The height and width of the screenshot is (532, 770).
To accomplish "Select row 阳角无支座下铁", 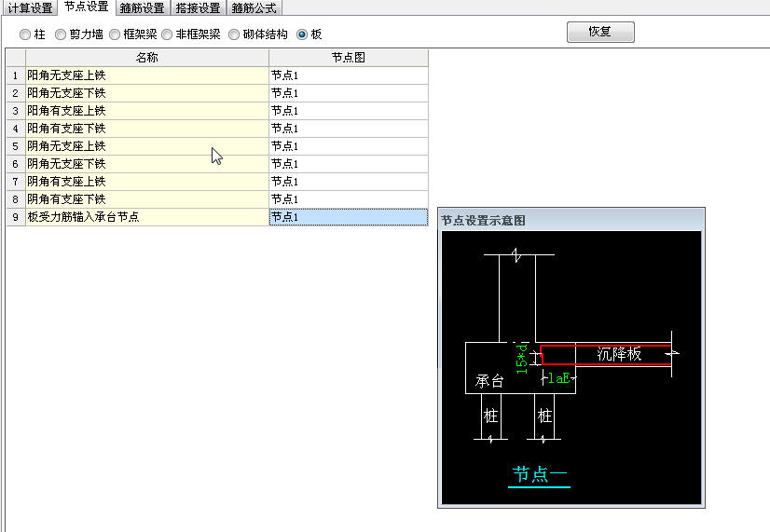I will click(x=147, y=93).
